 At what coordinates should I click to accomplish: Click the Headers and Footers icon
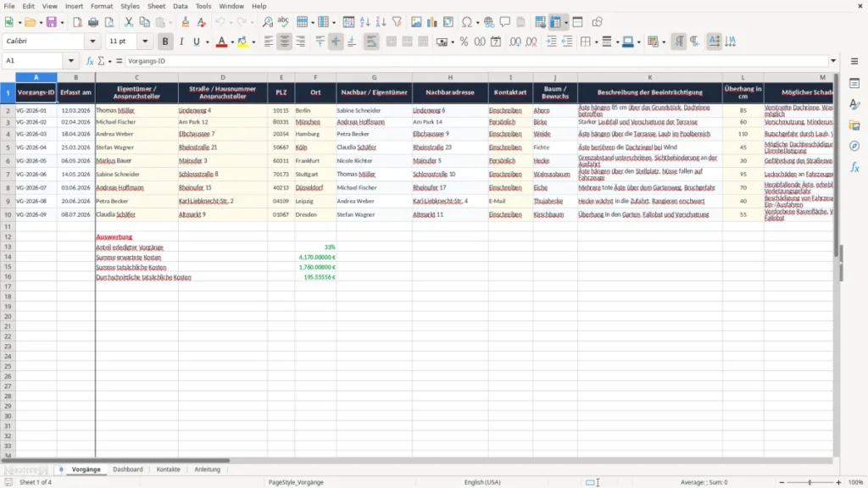pos(521,22)
